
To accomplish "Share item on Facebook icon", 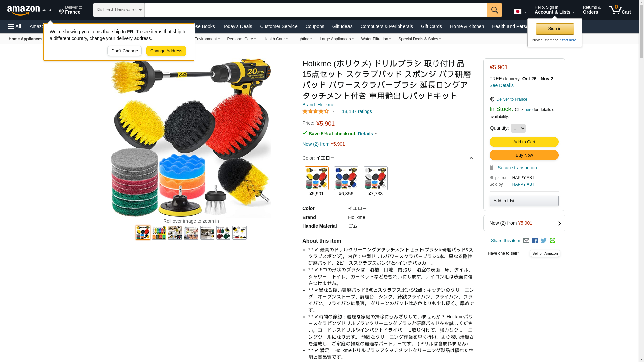I will coord(535,241).
